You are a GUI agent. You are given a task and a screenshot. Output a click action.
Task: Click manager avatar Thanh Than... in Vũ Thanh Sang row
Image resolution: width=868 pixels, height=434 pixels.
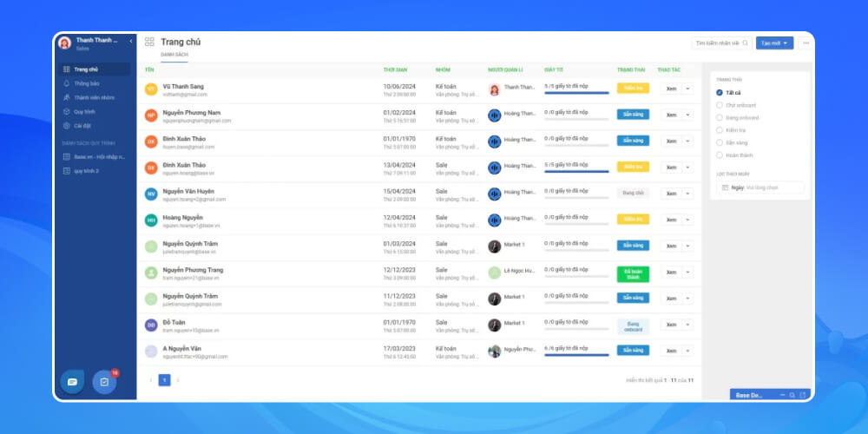(495, 89)
